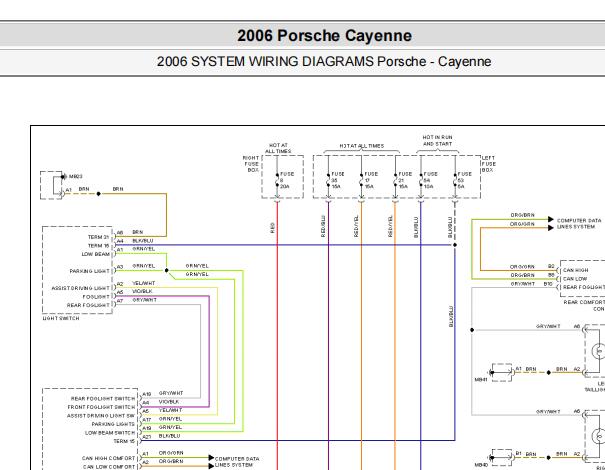Click the 'ASSIST DRIVING LIGHT SW' pin label
Screen dimensions: 605x470
coord(101,416)
